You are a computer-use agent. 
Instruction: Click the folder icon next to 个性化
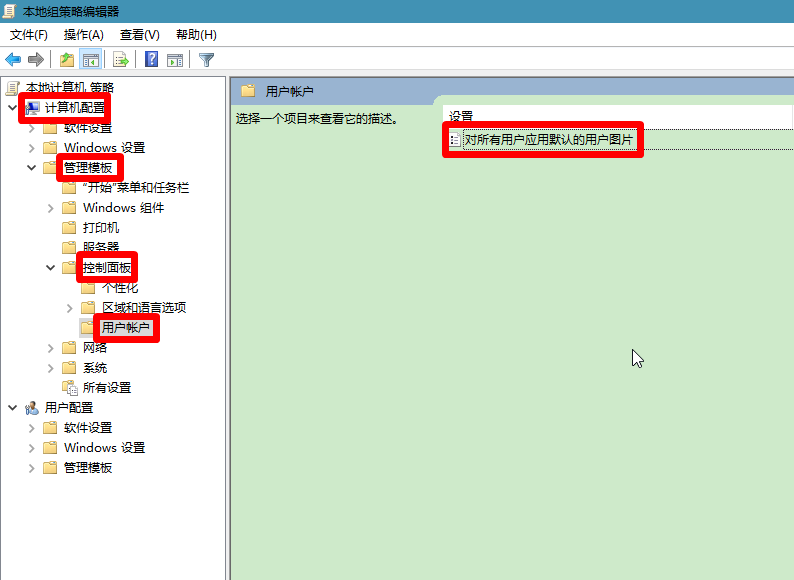(x=88, y=288)
